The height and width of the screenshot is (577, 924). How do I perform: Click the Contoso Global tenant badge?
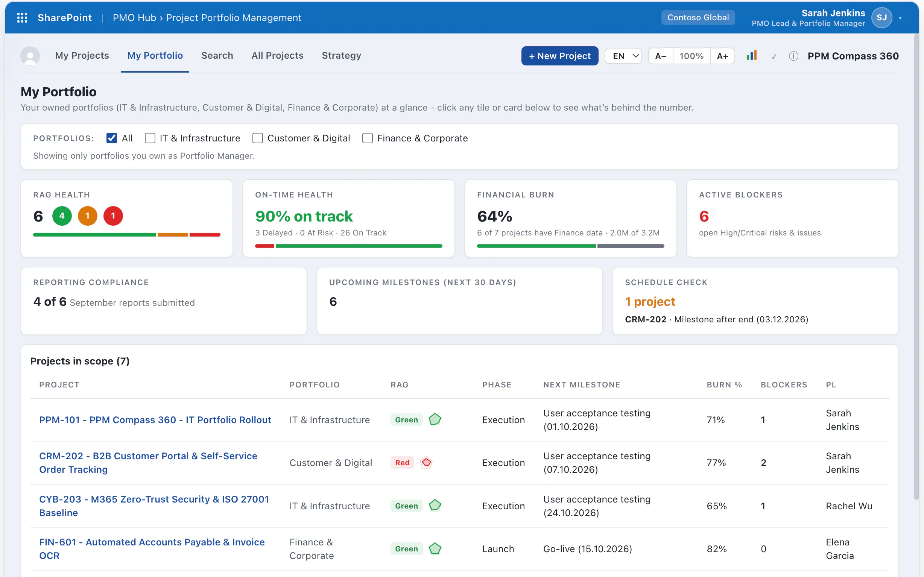[x=698, y=18]
